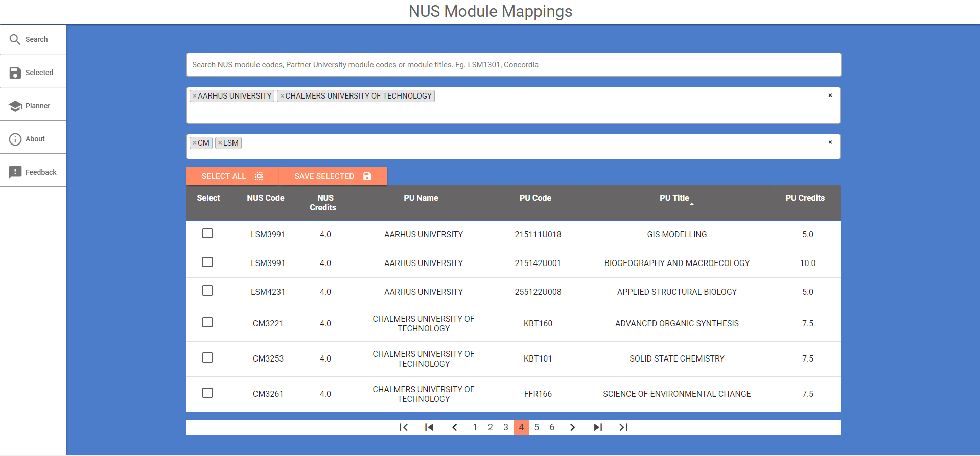Tick checkbox for GIS MODELLING row
The height and width of the screenshot is (456, 980).
point(207,233)
